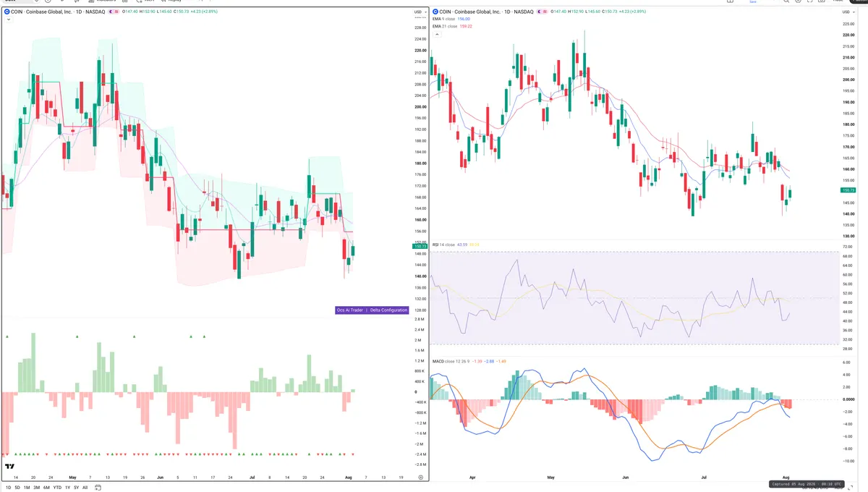Click the TradingView logo in the left chart
The width and height of the screenshot is (868, 492).
click(x=9, y=466)
